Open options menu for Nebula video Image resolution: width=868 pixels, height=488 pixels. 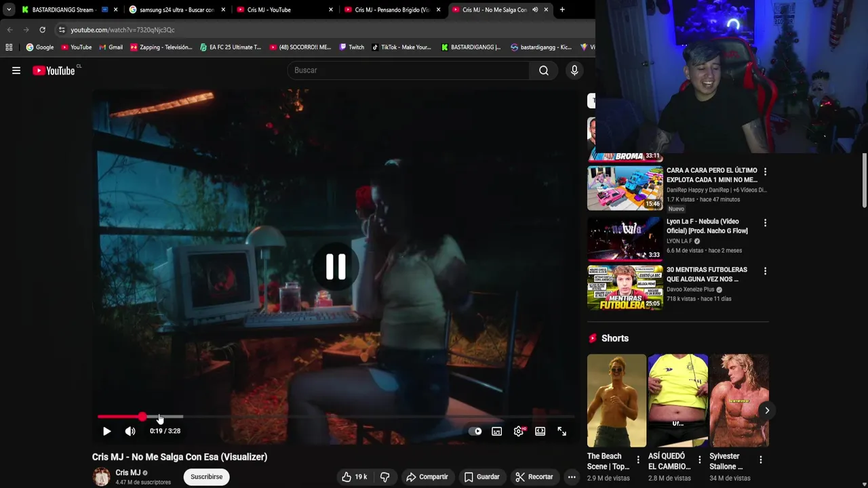(765, 222)
